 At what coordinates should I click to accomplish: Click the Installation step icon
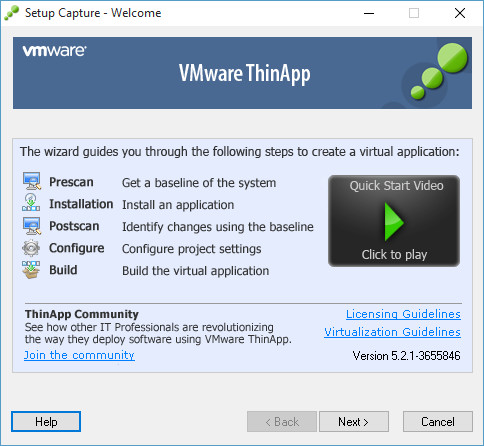pos(31,203)
